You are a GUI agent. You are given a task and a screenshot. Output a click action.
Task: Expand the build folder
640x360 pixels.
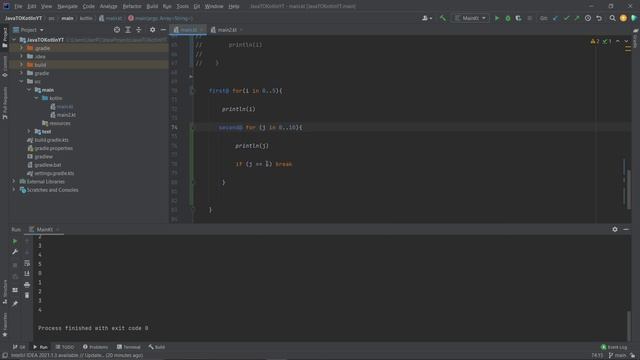(x=22, y=65)
